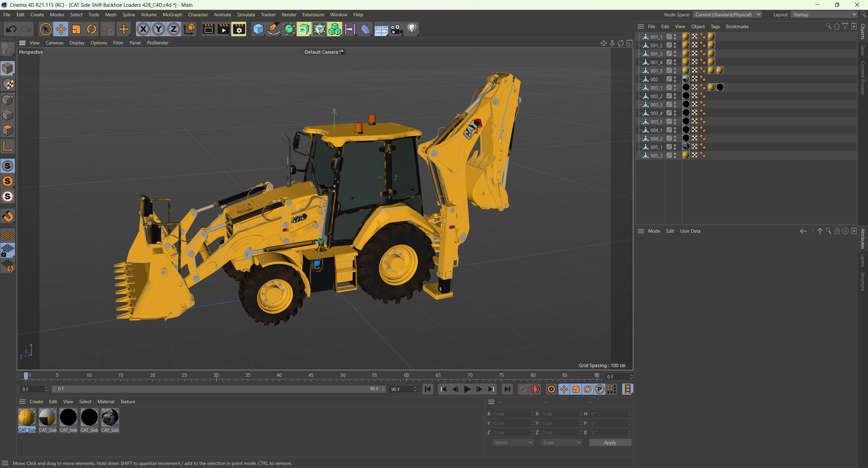This screenshot has width=868, height=468.
Task: Click stepper on end frame 90 F field
Action: [x=415, y=389]
